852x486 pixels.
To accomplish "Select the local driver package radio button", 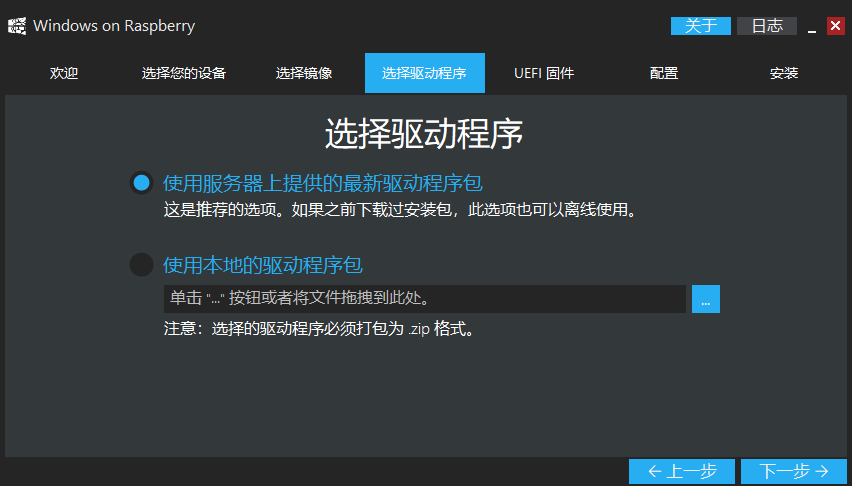I will point(142,265).
